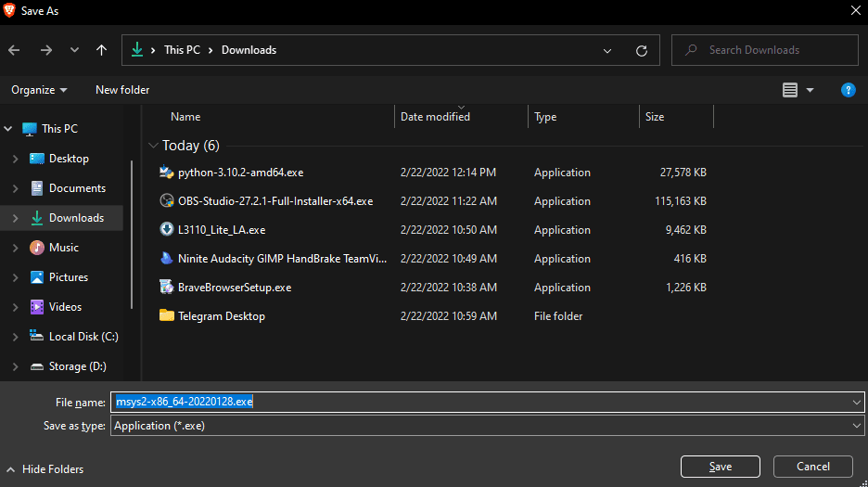The width and height of the screenshot is (868, 487).
Task: Click Hide Folders toggle
Action: click(x=45, y=469)
